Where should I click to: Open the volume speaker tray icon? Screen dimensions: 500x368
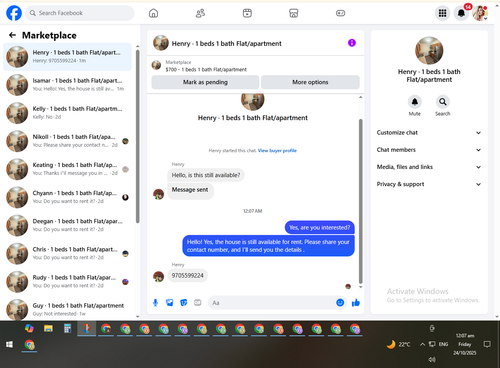pos(432,359)
